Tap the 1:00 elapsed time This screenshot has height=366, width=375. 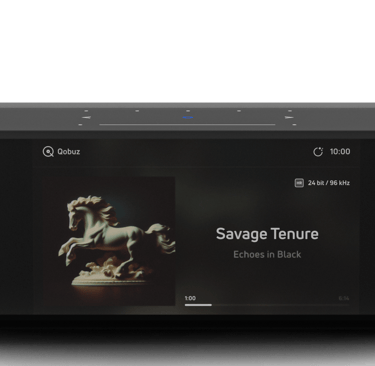coord(190,298)
